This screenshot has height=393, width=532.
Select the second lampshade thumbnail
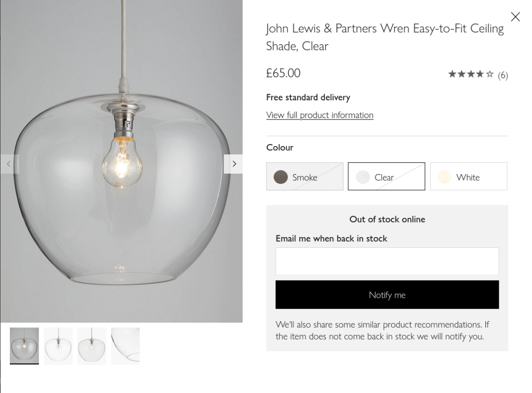[x=58, y=345]
